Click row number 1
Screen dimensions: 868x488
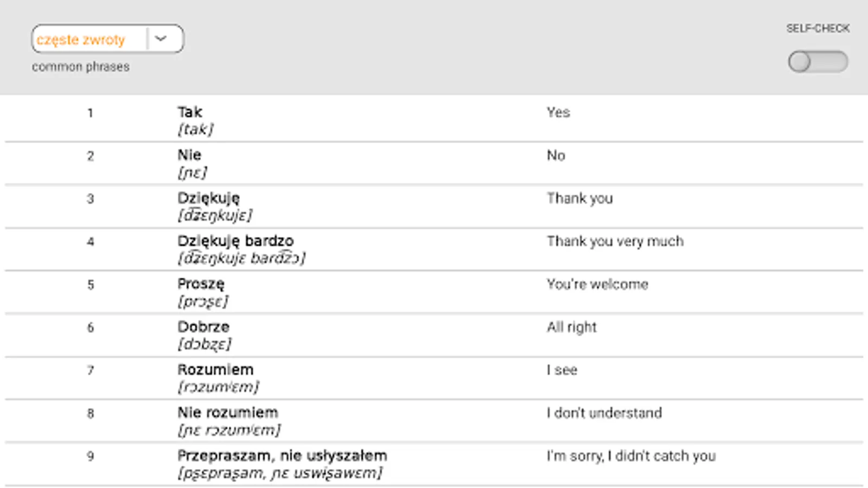point(90,113)
